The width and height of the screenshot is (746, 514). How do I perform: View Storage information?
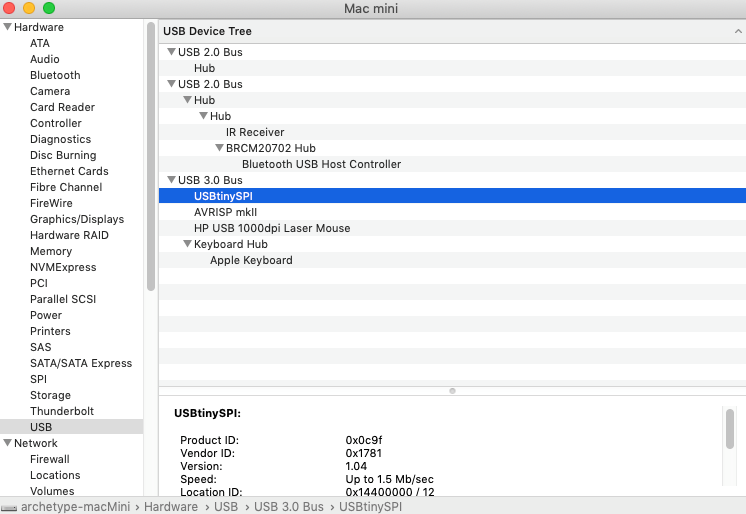(x=50, y=395)
